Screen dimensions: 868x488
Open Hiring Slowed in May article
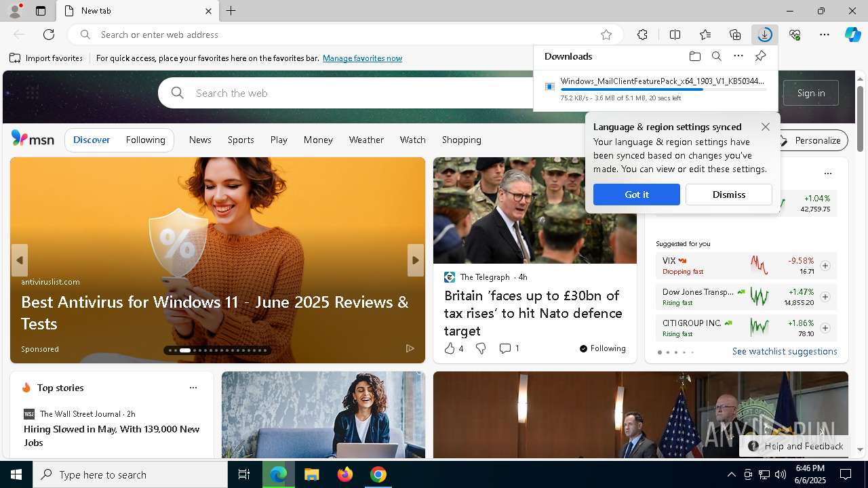click(112, 436)
